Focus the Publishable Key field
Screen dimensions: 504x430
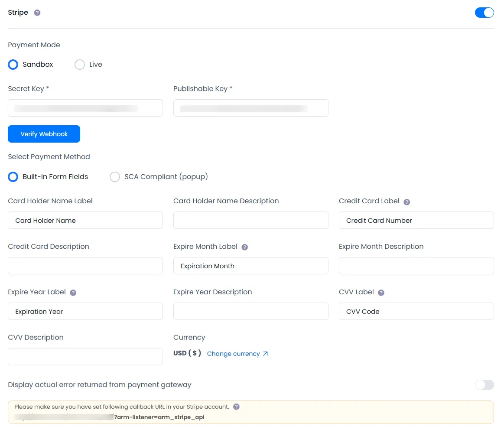pyautogui.click(x=250, y=108)
